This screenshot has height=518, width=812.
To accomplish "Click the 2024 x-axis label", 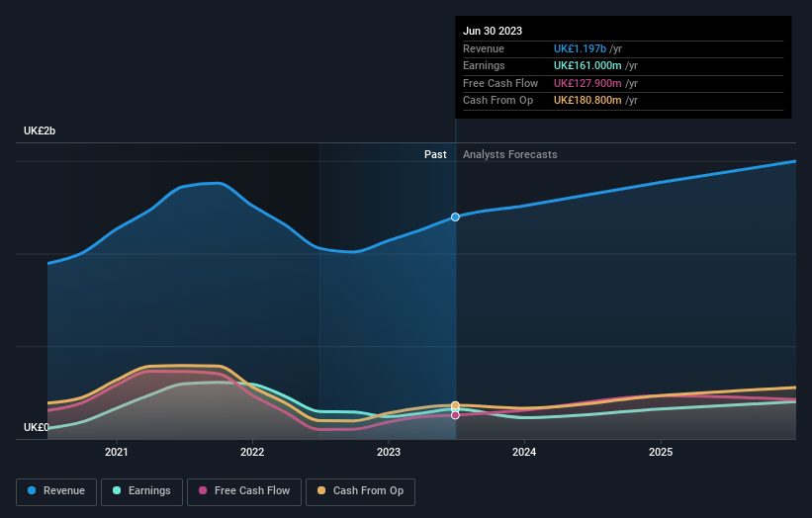I will pos(524,452).
